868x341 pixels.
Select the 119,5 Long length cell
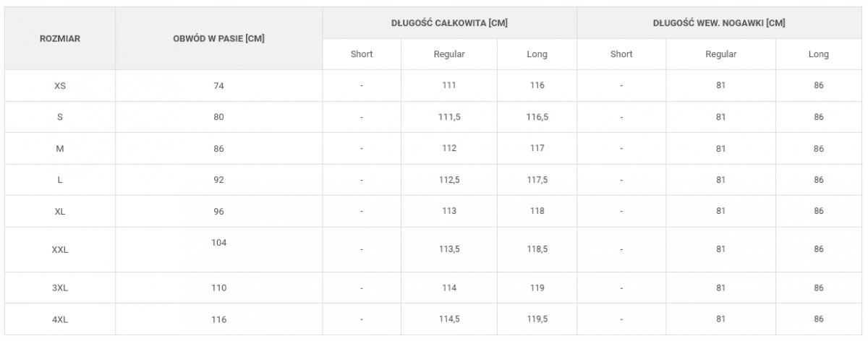coord(537,319)
